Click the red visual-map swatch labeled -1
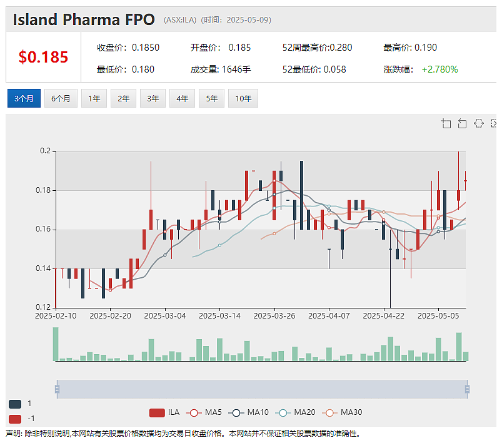 (15, 419)
